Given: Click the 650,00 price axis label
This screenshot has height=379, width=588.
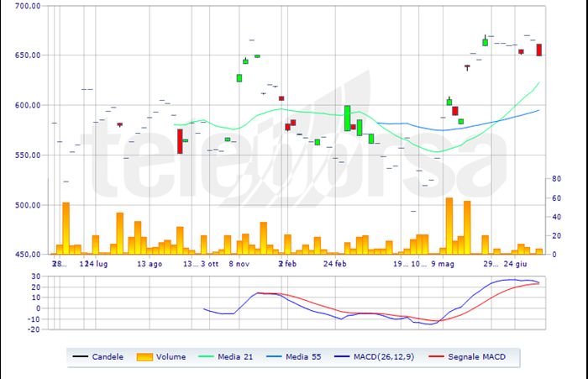Looking at the screenshot, I should click(28, 55).
